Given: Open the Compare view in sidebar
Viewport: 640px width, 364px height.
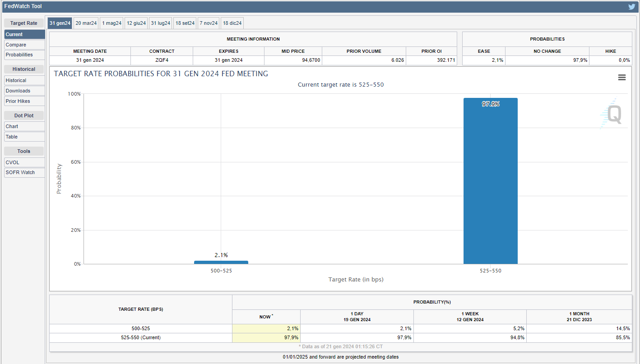Looking at the screenshot, I should click(24, 45).
